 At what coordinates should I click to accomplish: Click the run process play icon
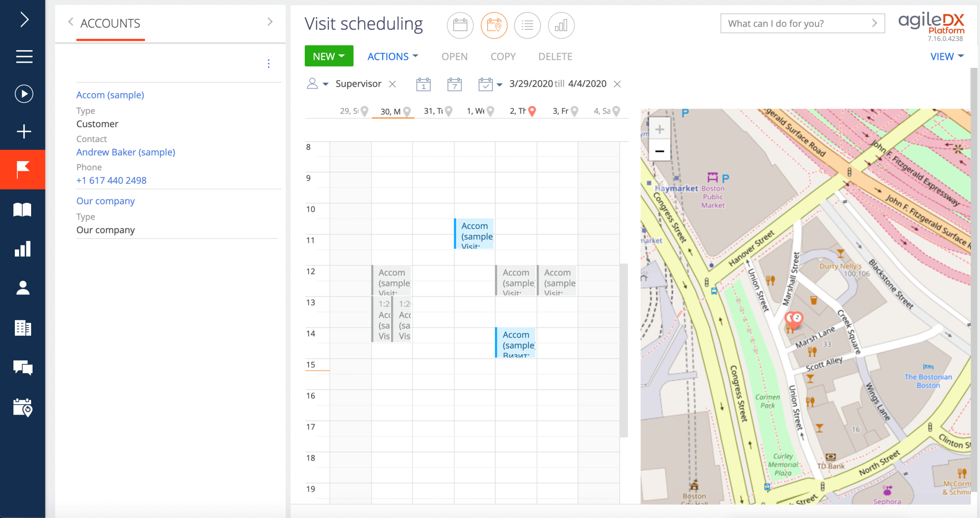tap(24, 94)
